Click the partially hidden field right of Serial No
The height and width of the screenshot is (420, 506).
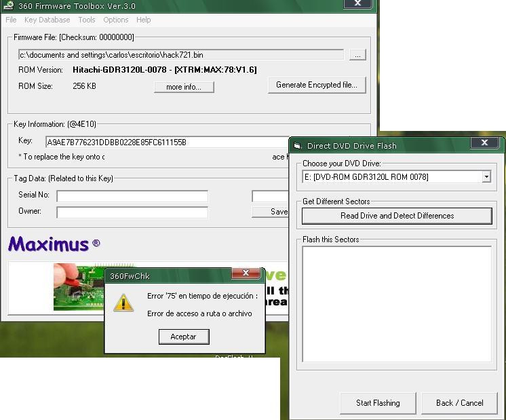271,196
